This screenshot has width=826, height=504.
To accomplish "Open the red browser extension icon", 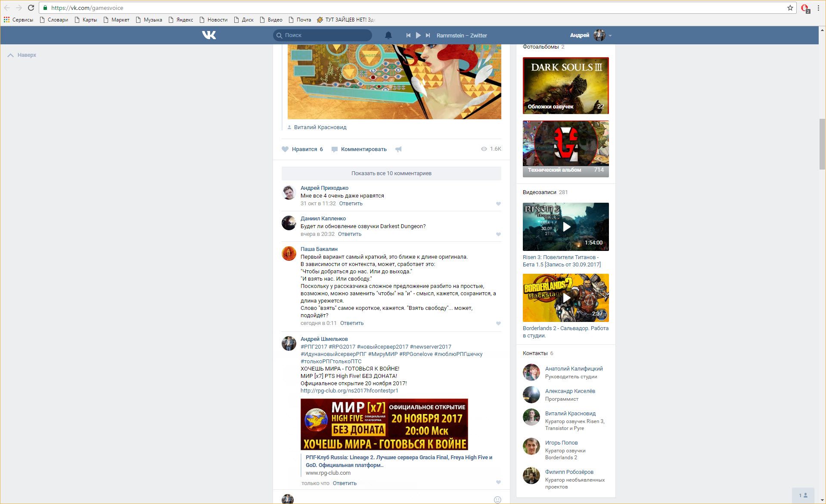I will click(x=804, y=8).
